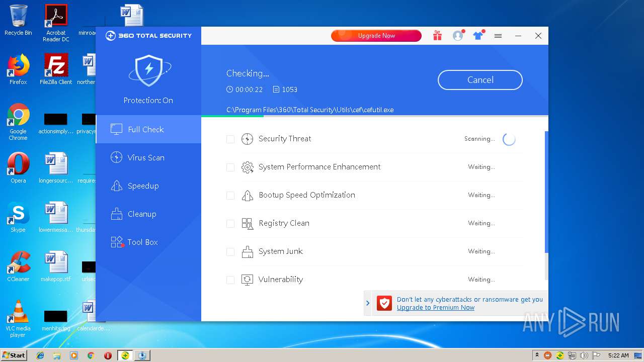Open 360 Total Security taskbar button
This screenshot has height=362, width=644.
click(x=125, y=355)
